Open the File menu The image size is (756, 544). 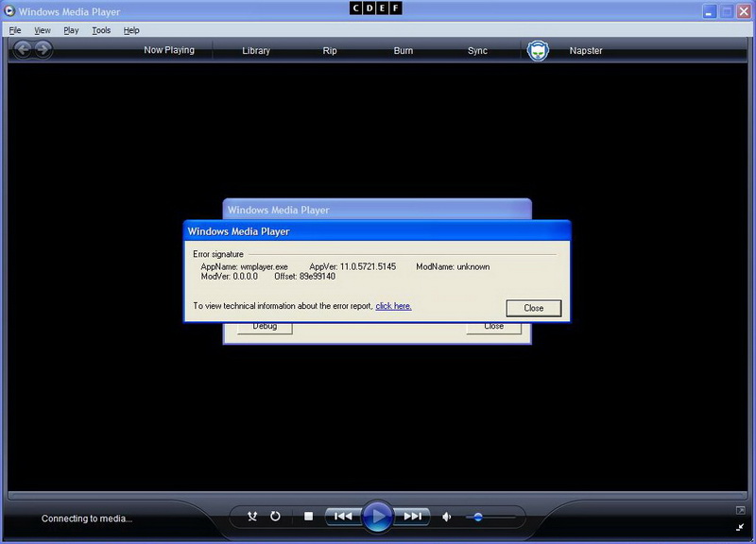pyautogui.click(x=15, y=30)
